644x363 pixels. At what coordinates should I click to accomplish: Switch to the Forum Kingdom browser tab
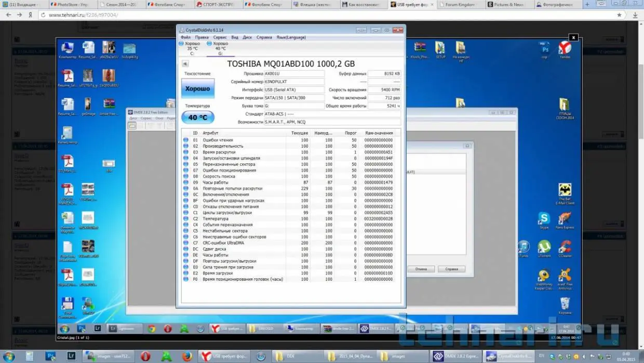coord(459,4)
